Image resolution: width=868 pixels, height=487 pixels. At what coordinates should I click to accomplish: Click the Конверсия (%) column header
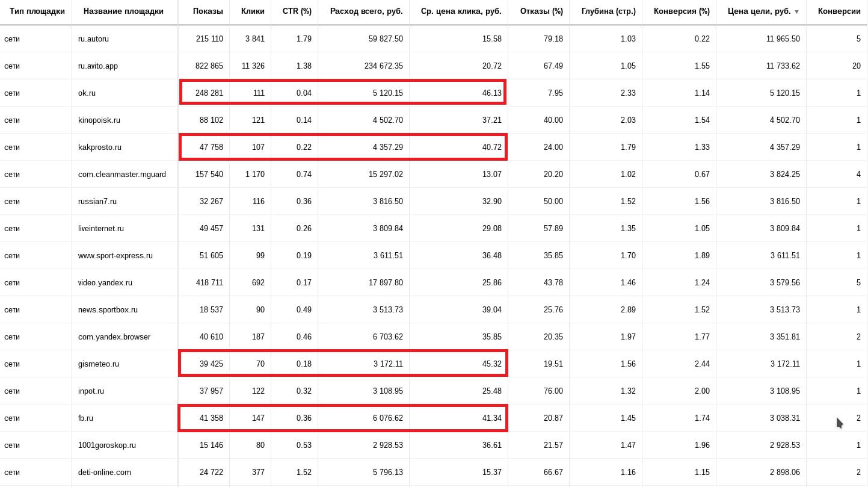682,11
